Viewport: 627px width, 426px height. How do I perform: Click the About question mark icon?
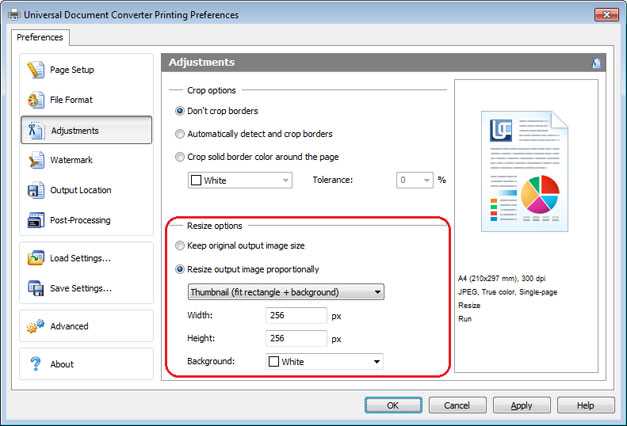tap(36, 364)
